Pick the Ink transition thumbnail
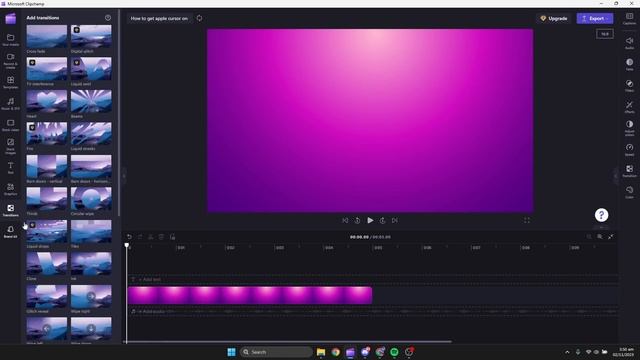This screenshot has height=360, width=640. tap(91, 264)
